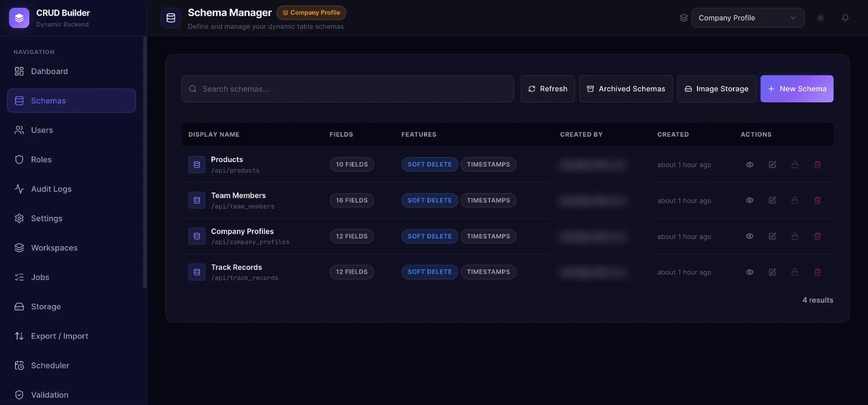Go to Dahboard in the navigation

[71, 71]
